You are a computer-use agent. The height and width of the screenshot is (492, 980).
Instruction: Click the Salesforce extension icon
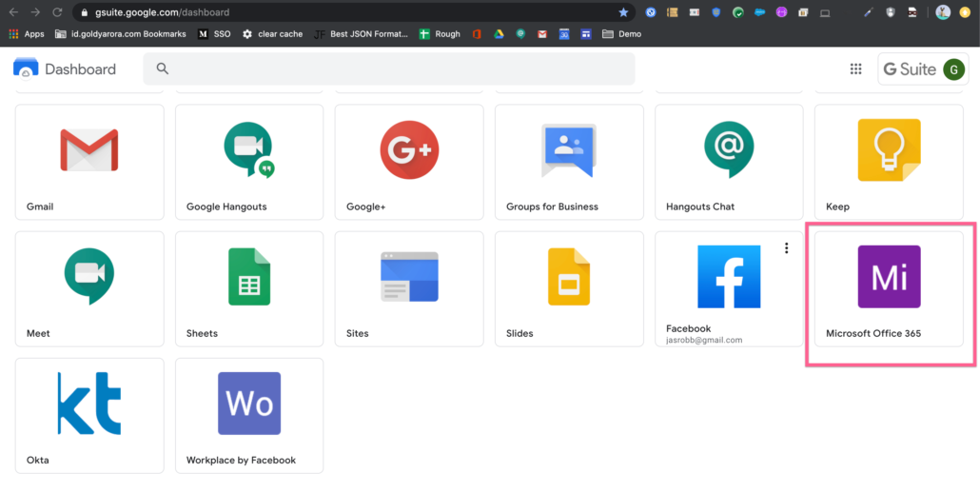[x=759, y=11]
